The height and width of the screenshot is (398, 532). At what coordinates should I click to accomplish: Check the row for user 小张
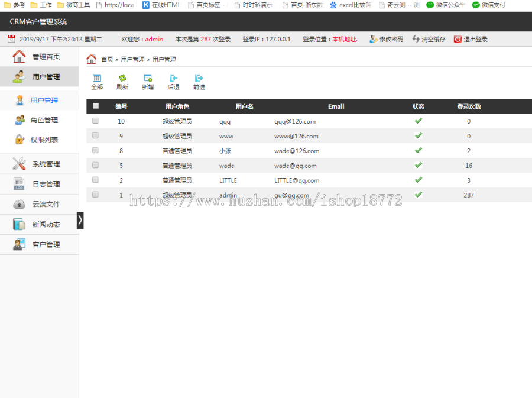pyautogui.click(x=95, y=150)
